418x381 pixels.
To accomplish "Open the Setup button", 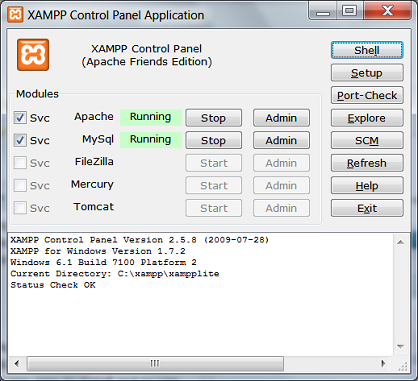I will 367,73.
